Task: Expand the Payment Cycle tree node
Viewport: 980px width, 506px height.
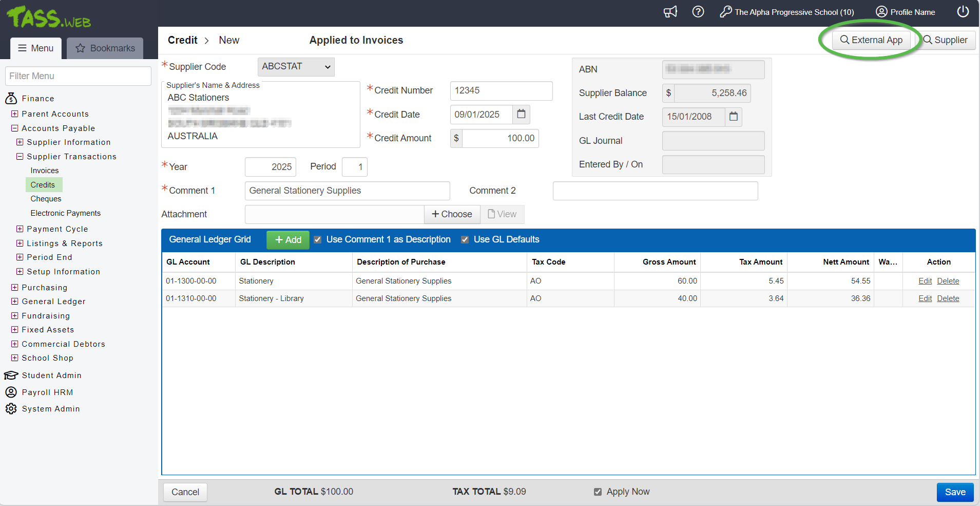Action: (x=20, y=229)
